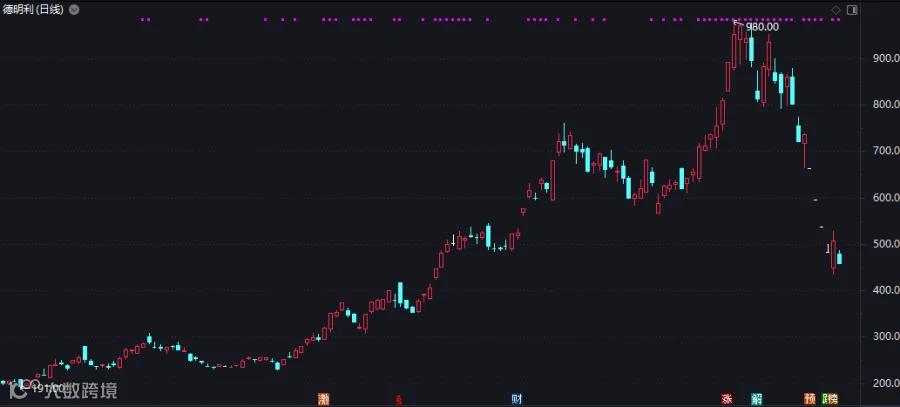Screen dimensions: 900x407
Task: Click the 700.0 price axis label
Action: point(884,151)
